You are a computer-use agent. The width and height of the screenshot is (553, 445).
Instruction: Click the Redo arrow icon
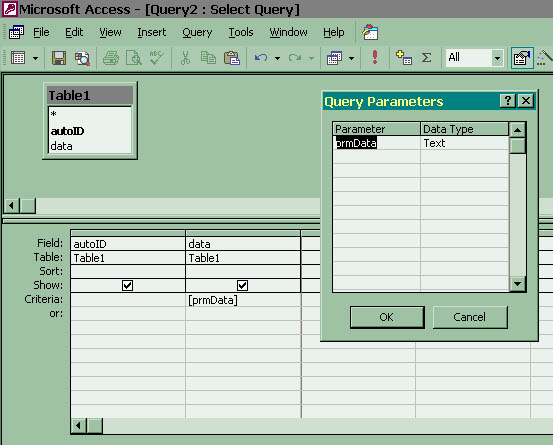[x=295, y=58]
